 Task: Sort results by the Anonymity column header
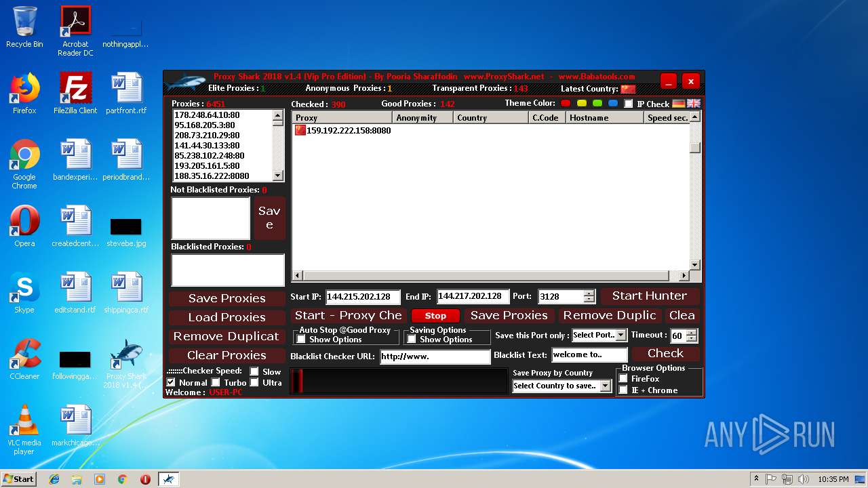[423, 118]
